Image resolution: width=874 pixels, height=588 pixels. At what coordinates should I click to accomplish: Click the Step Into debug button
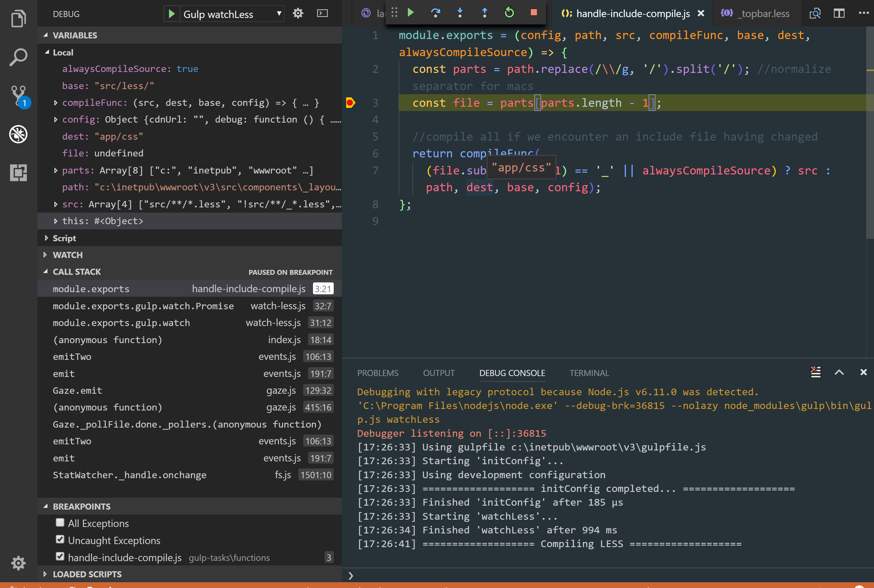[460, 13]
